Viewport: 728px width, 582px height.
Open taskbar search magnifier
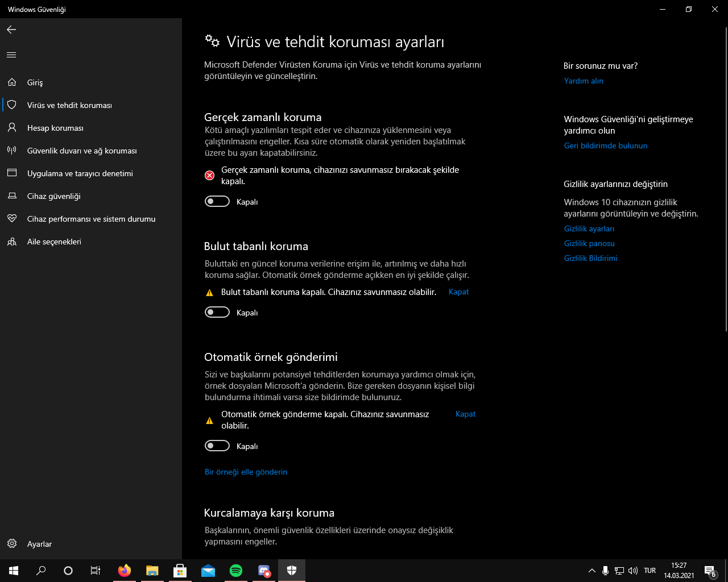click(x=41, y=571)
